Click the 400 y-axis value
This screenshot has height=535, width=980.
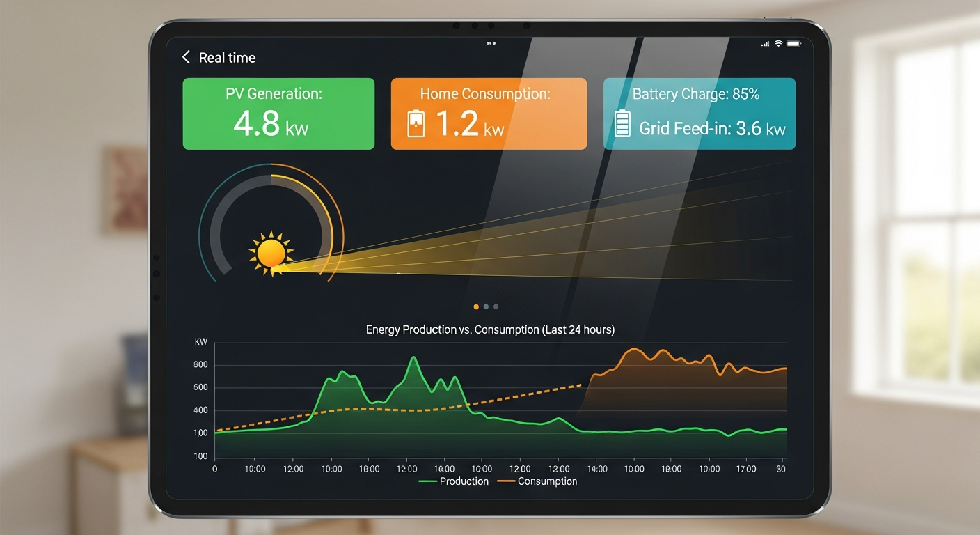point(200,410)
